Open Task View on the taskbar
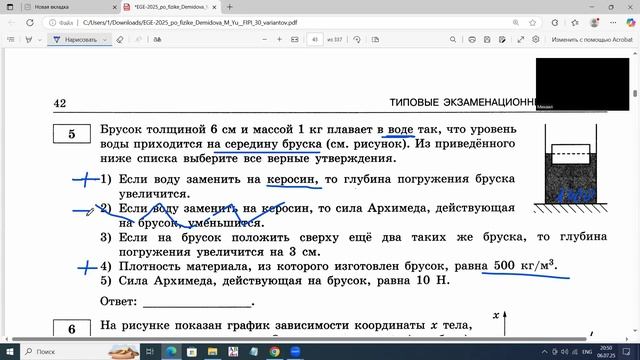Viewport: 640px width, 360px height. click(150, 351)
